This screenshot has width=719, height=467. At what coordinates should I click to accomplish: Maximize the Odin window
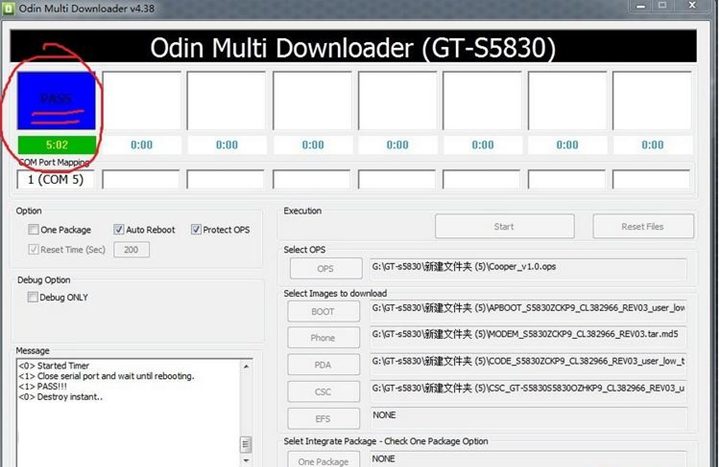click(663, 6)
